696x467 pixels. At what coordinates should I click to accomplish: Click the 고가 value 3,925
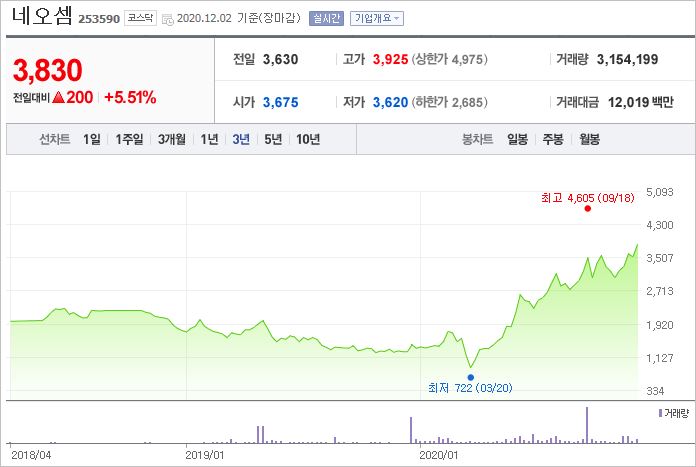coord(390,59)
